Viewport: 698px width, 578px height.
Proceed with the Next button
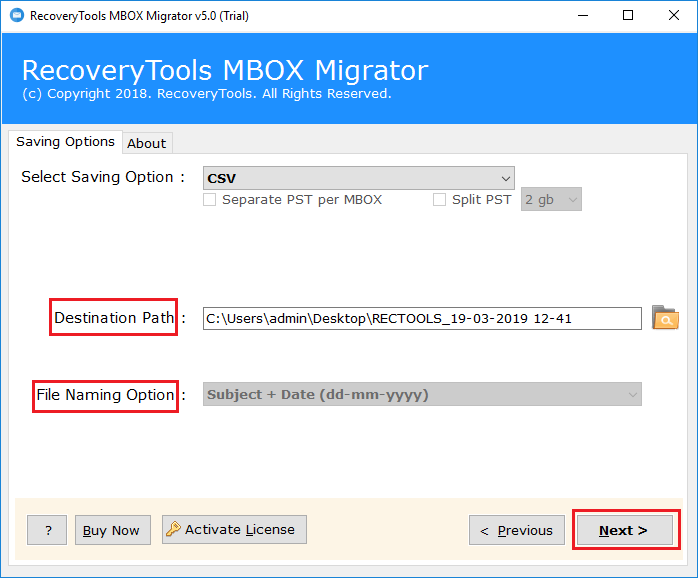coord(625,530)
